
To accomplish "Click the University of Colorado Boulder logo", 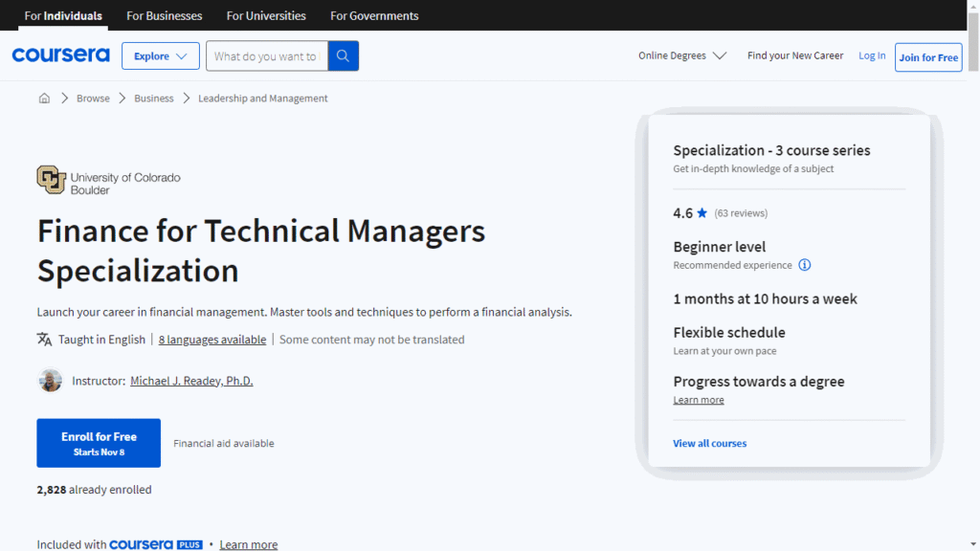I will (x=109, y=181).
